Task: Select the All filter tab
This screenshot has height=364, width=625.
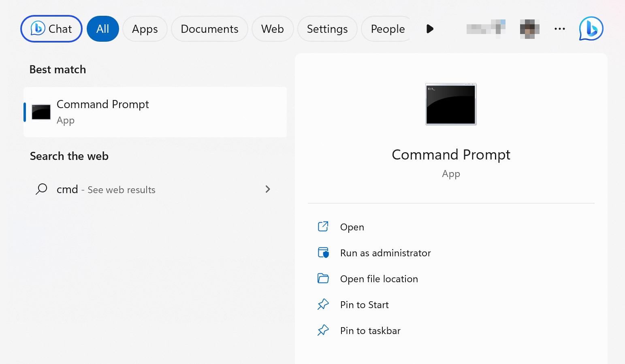Action: [x=103, y=29]
